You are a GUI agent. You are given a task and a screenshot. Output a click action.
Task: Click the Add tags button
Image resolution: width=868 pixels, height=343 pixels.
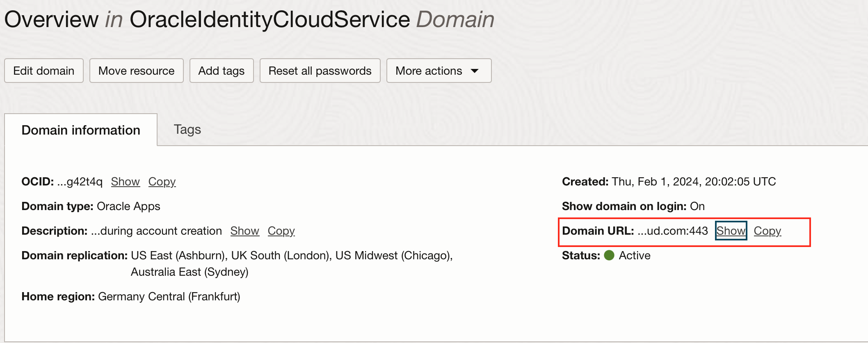click(222, 71)
